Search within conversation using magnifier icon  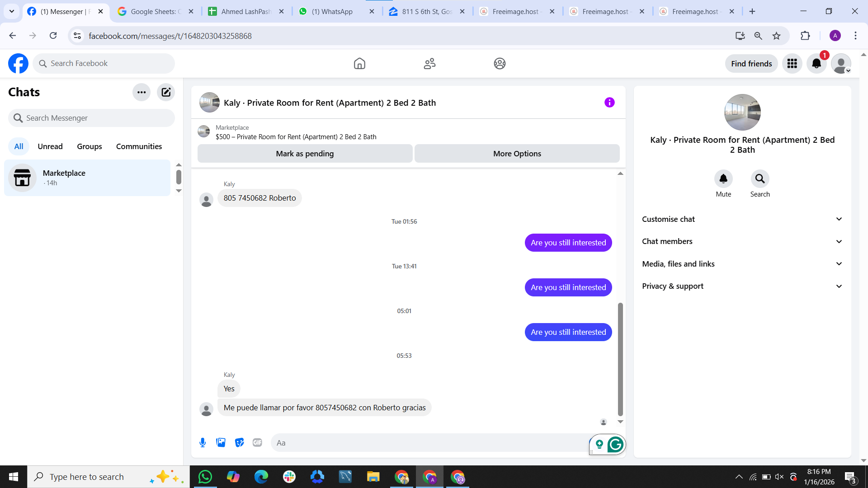(x=760, y=179)
